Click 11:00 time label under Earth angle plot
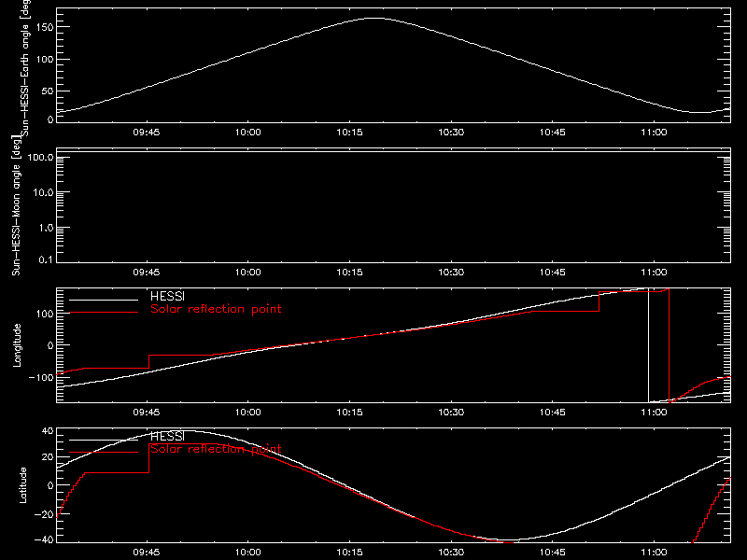 coord(654,132)
